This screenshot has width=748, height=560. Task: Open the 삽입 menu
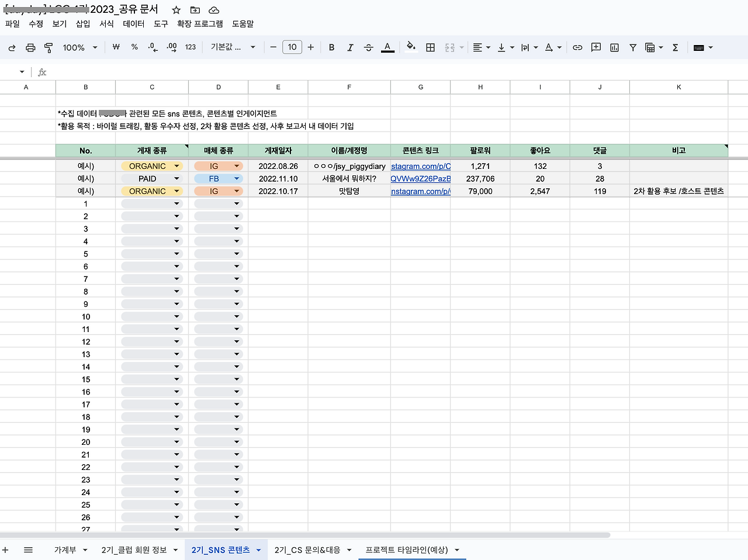tap(82, 24)
